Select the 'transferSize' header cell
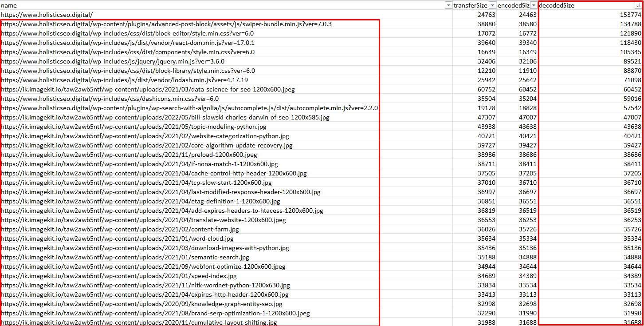644x326 pixels. click(474, 5)
